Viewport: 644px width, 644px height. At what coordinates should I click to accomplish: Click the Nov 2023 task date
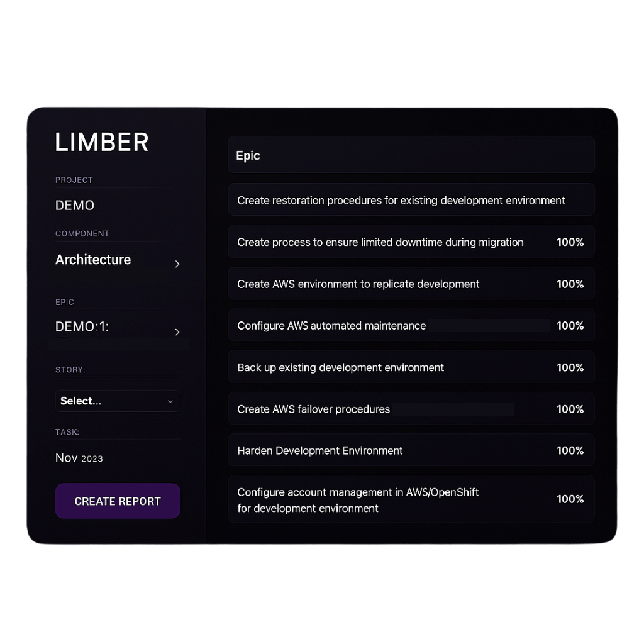coord(79,458)
